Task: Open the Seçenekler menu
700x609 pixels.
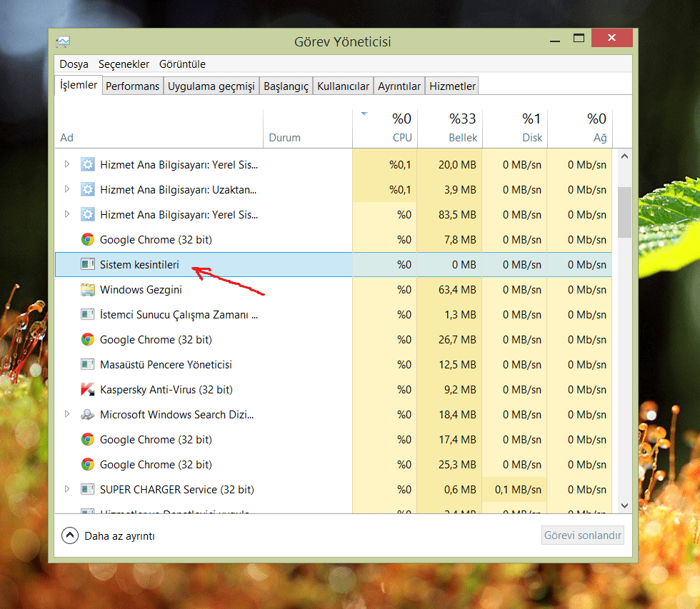Action: (x=124, y=64)
